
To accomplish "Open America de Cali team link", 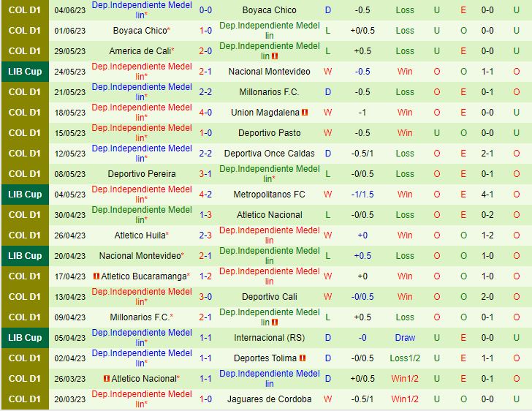I will pyautogui.click(x=140, y=51).
